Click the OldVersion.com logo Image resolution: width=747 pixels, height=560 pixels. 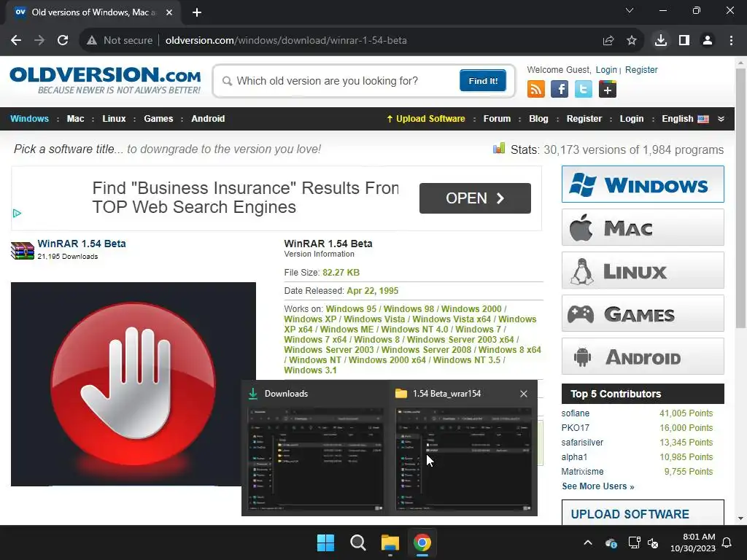click(x=105, y=80)
